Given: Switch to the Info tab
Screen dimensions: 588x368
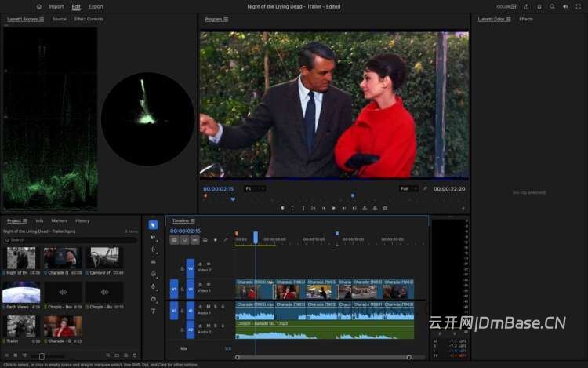Looking at the screenshot, I should coord(39,221).
